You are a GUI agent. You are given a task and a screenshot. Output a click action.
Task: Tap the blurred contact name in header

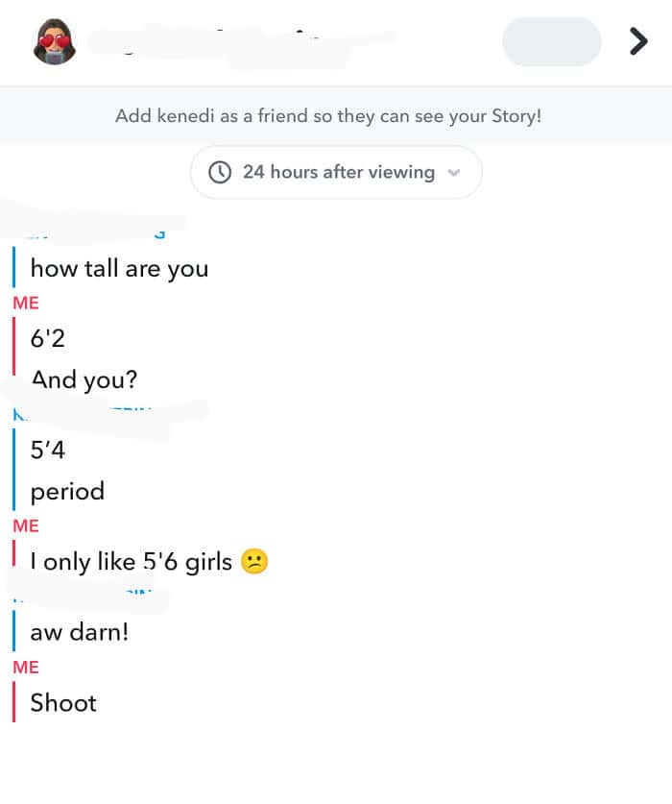coord(240,42)
